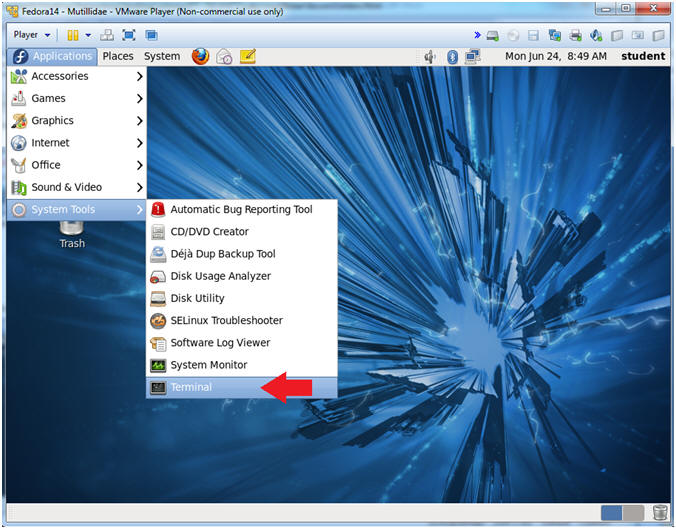
Task: Click VMware CD/DVD device icon
Action: pos(513,35)
